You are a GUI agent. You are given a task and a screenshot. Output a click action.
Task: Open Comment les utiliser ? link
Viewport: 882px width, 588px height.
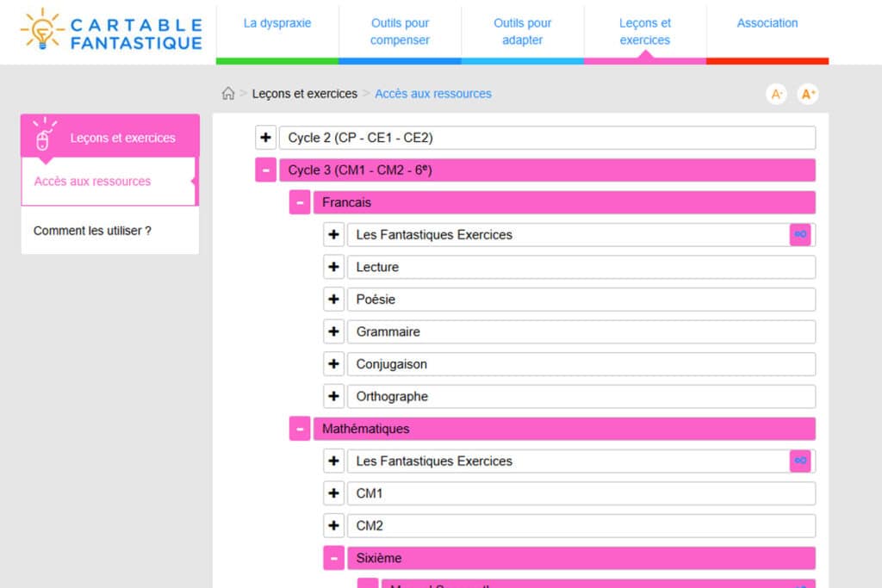click(92, 231)
